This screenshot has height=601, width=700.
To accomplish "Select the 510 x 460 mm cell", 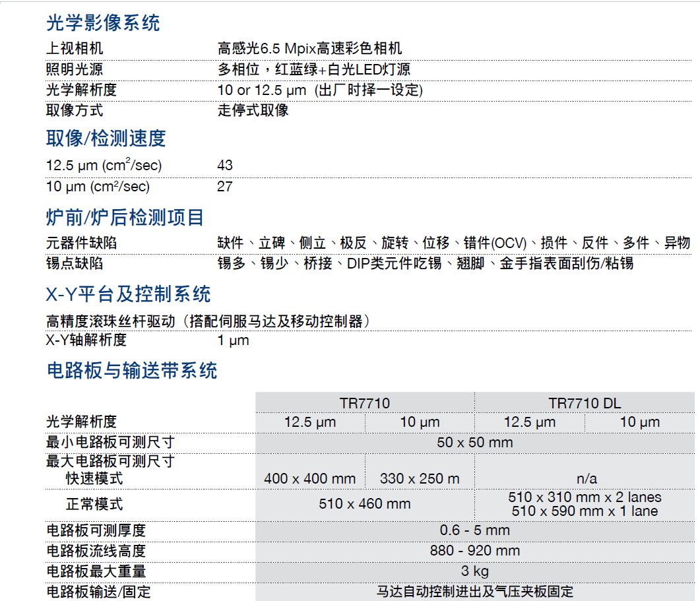I will click(x=364, y=504).
